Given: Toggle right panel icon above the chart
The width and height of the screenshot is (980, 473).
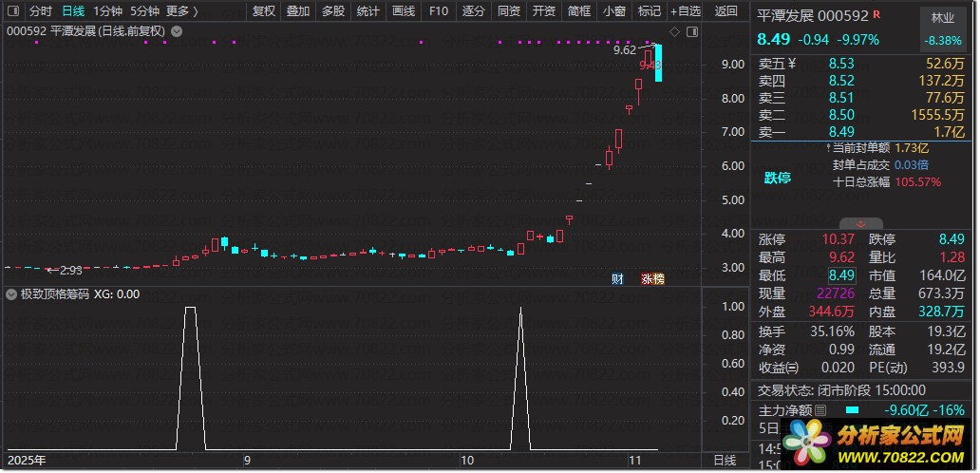Looking at the screenshot, I should [692, 32].
